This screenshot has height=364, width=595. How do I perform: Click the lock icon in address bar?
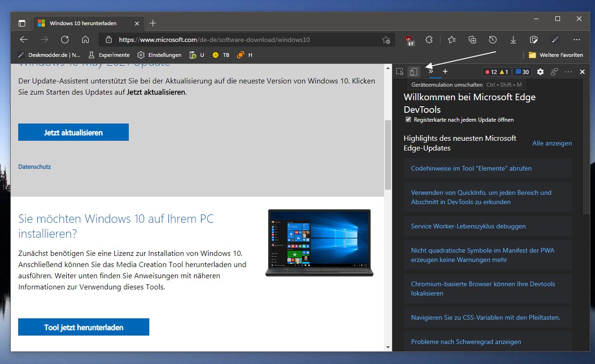click(108, 40)
